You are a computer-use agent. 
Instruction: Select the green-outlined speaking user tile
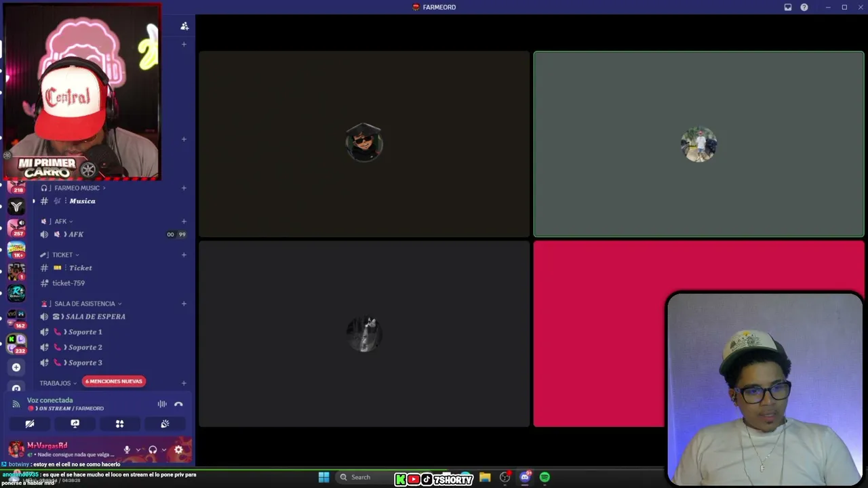click(698, 144)
